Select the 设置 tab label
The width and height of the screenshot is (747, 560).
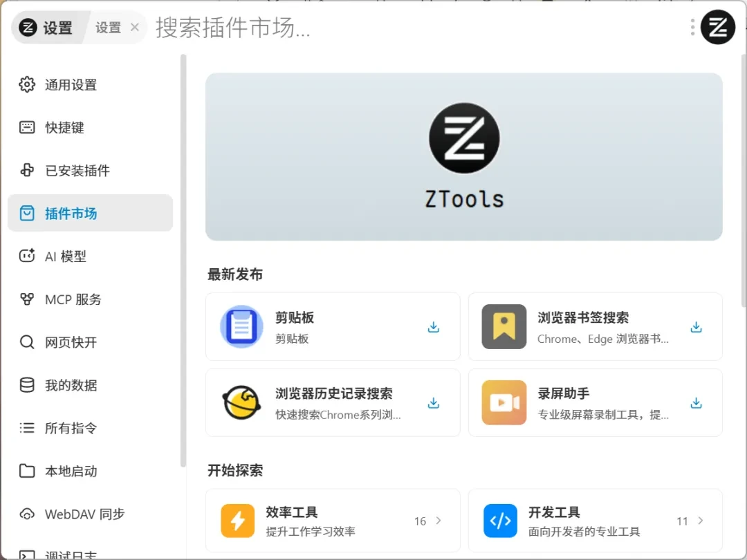pos(108,27)
